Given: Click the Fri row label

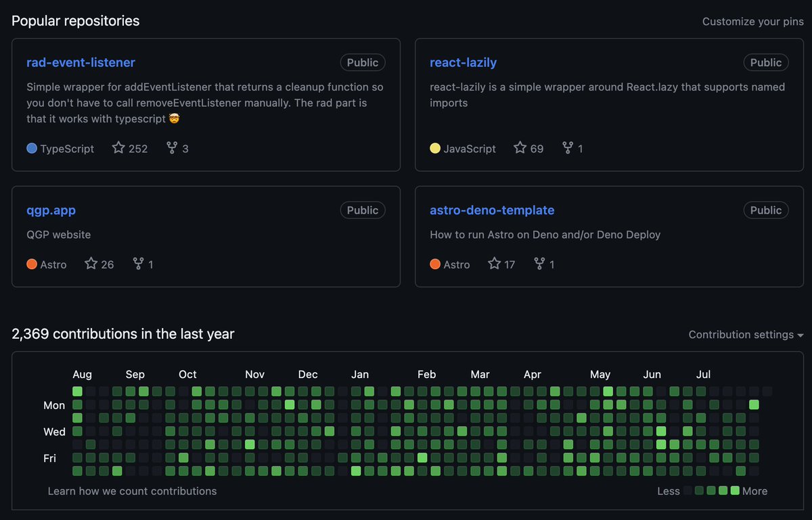Looking at the screenshot, I should tap(49, 458).
